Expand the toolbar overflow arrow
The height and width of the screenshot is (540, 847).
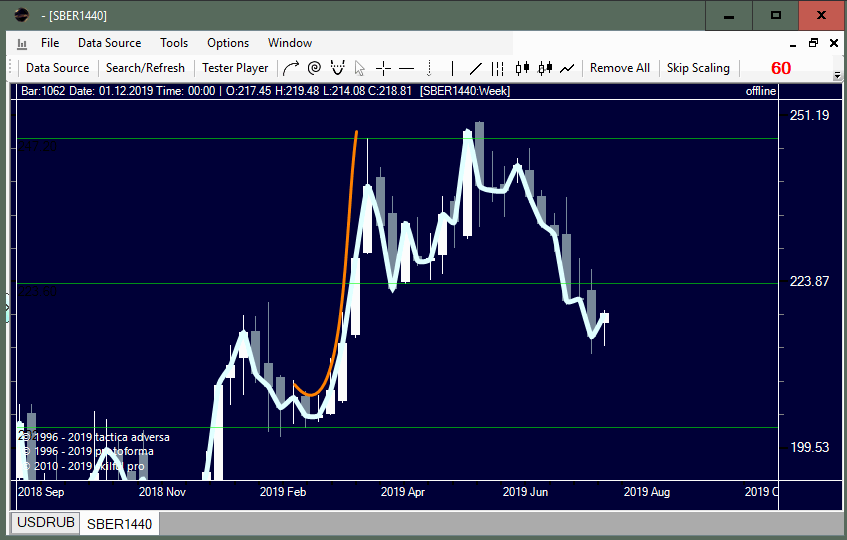click(x=836, y=75)
